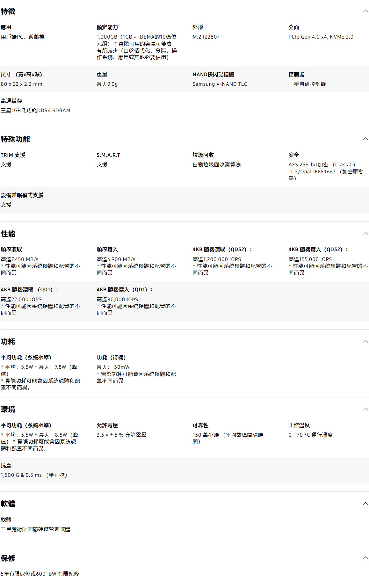
Task: Click the chevron icon beside 軟體
Action: coord(365,504)
